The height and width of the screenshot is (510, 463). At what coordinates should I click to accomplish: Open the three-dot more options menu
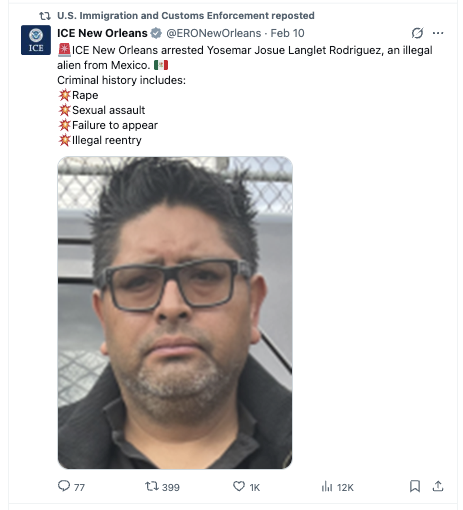438,33
